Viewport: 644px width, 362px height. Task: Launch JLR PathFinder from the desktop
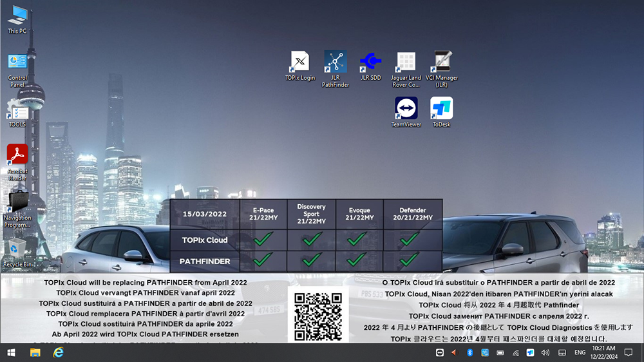335,69
